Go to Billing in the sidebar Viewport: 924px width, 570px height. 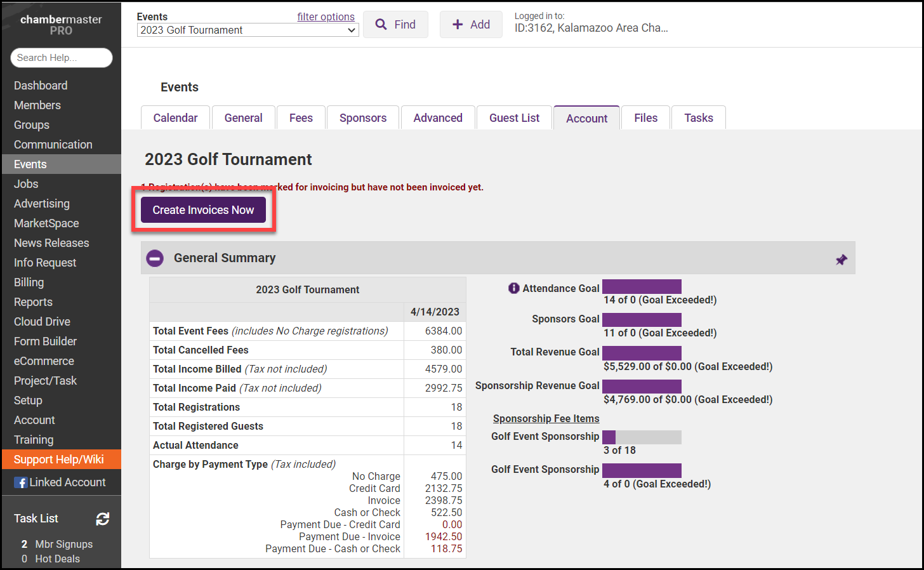tap(29, 282)
